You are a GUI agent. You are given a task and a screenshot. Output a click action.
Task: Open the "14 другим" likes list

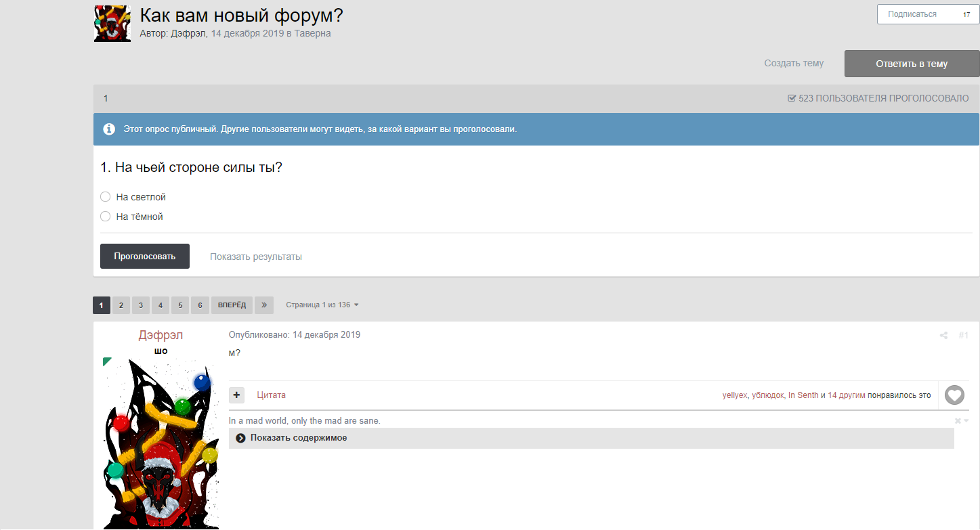pos(847,395)
